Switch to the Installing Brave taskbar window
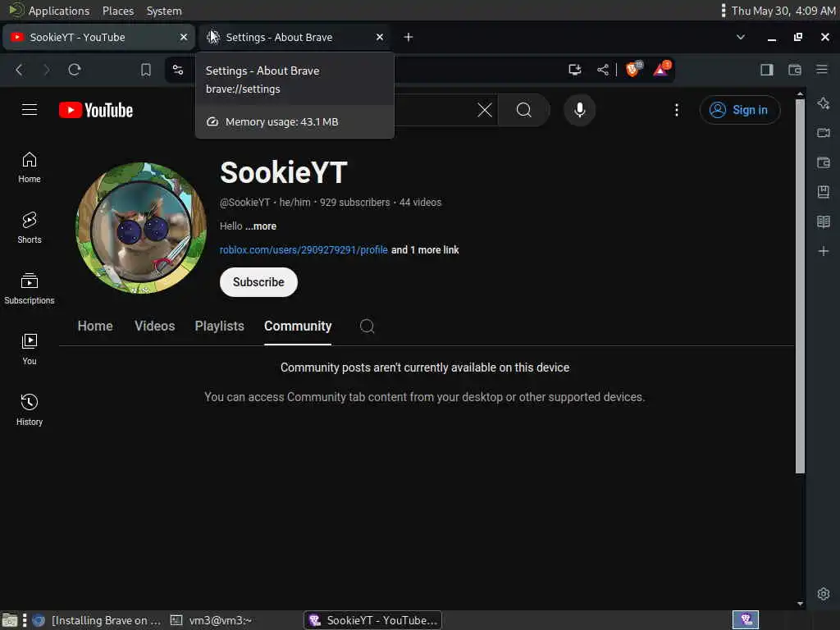Image resolution: width=840 pixels, height=630 pixels. point(98,620)
